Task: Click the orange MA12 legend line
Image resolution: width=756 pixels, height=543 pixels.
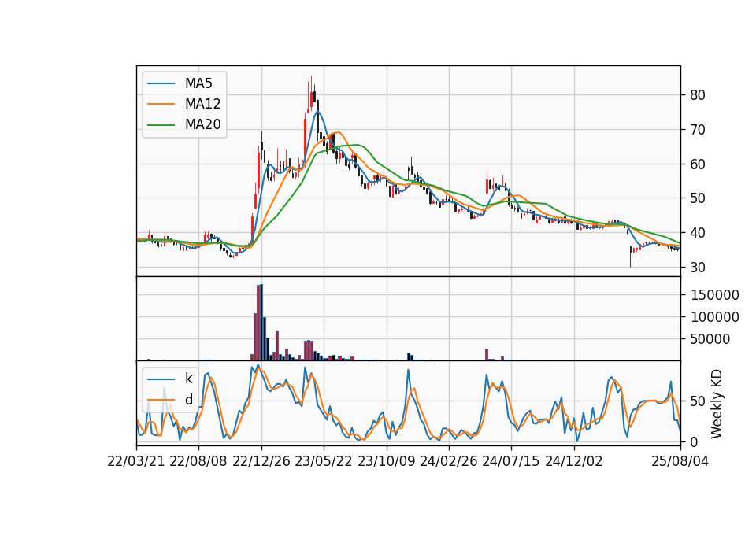Action: click(161, 105)
